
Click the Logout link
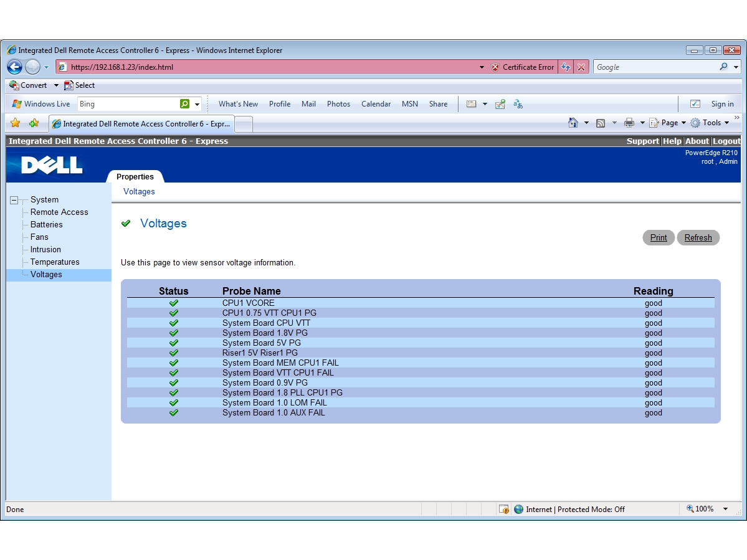tap(726, 141)
